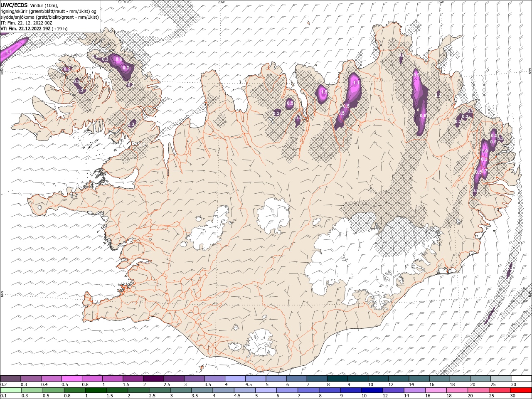Click the 0.2 swatch in the upper purple legend
Image resolution: width=532 pixels, height=399 pixels.
(x=10, y=378)
